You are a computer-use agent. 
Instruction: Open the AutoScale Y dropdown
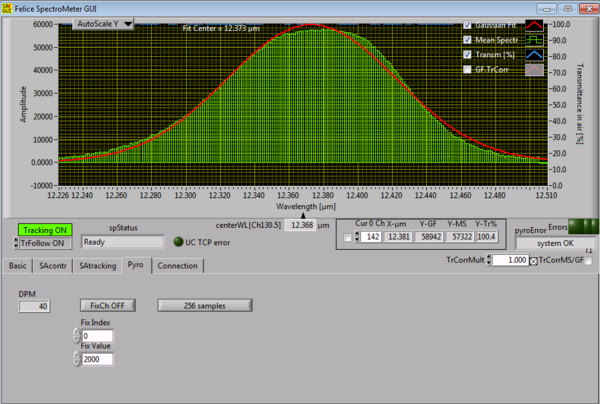pos(103,24)
